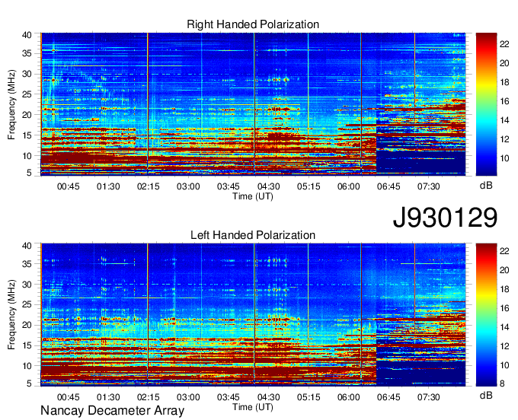Click the 10 dB value on Right Handed colorbar
This screenshot has width=518, height=420.
(504, 158)
